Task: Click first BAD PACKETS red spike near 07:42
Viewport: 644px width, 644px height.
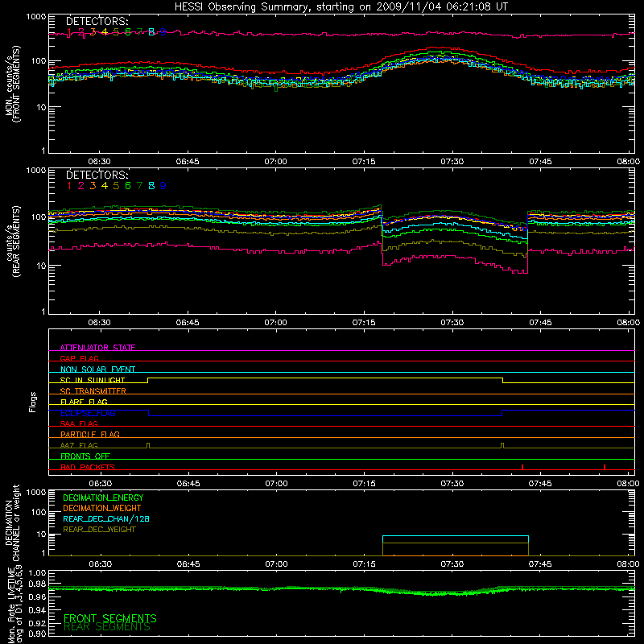Action: 522,467
